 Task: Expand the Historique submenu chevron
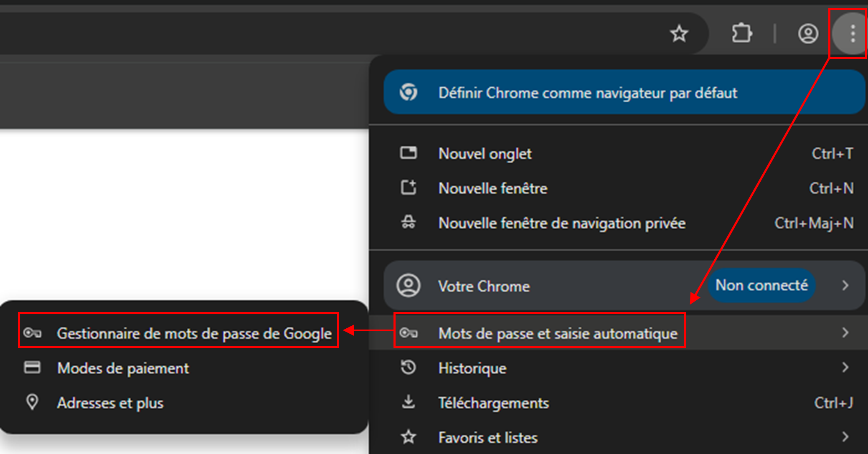click(845, 368)
